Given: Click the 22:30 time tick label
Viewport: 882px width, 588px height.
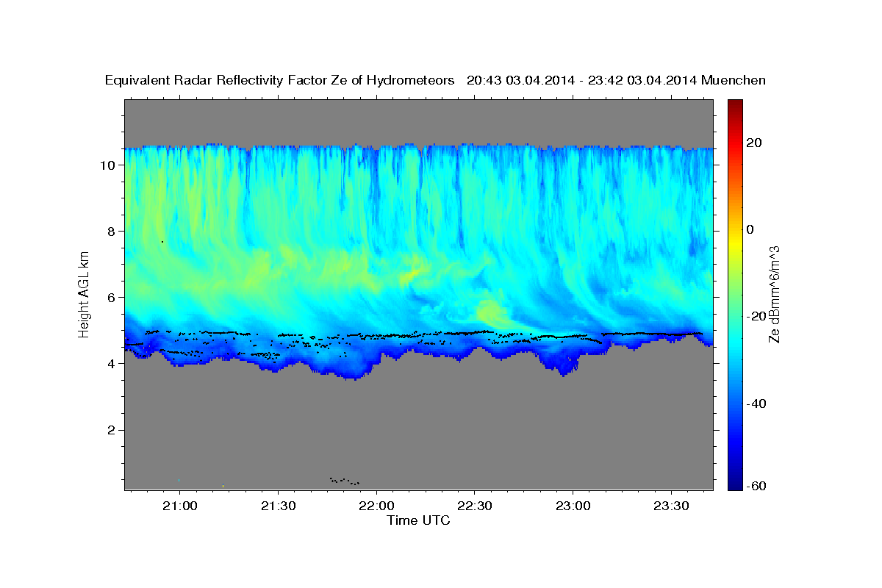Looking at the screenshot, I should 474,506.
